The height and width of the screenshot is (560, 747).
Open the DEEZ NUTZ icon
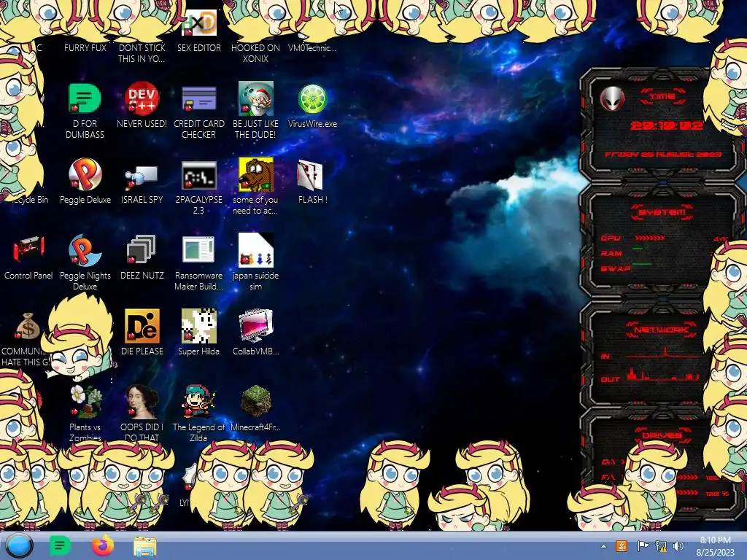click(142, 249)
